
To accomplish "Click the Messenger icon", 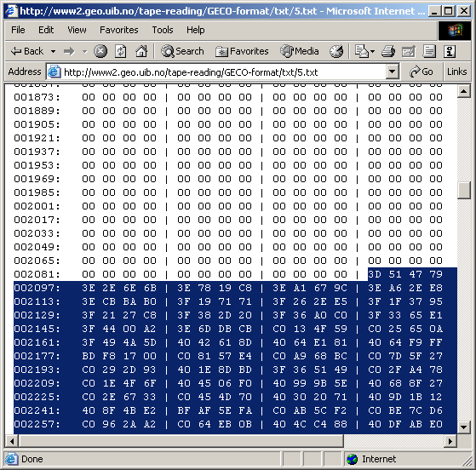I will coord(450,51).
